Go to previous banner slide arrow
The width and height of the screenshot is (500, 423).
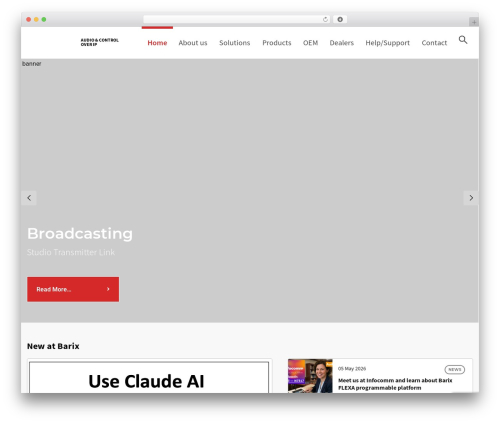point(29,198)
